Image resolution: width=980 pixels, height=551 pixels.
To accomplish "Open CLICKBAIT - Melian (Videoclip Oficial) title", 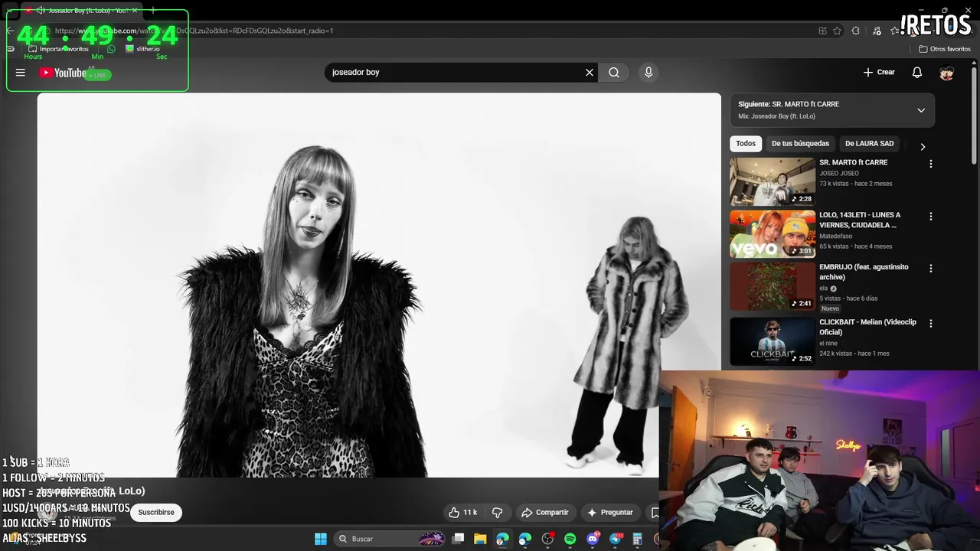I will [x=867, y=327].
